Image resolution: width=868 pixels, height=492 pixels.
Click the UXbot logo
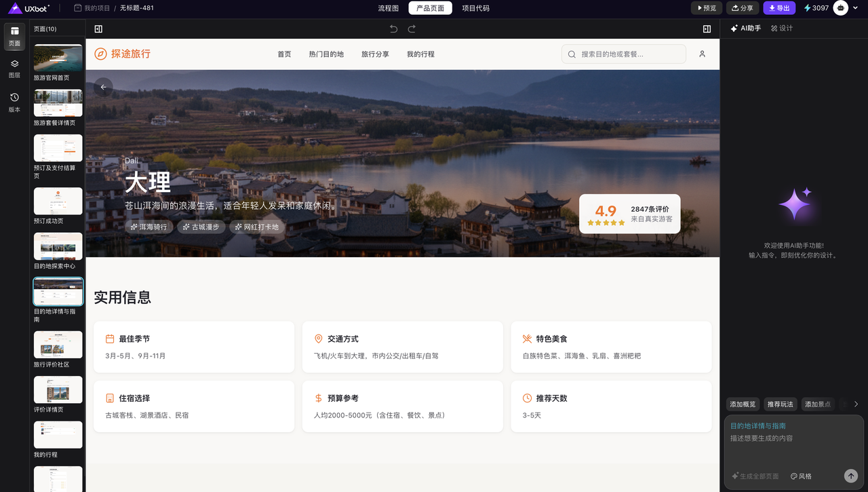pos(29,8)
